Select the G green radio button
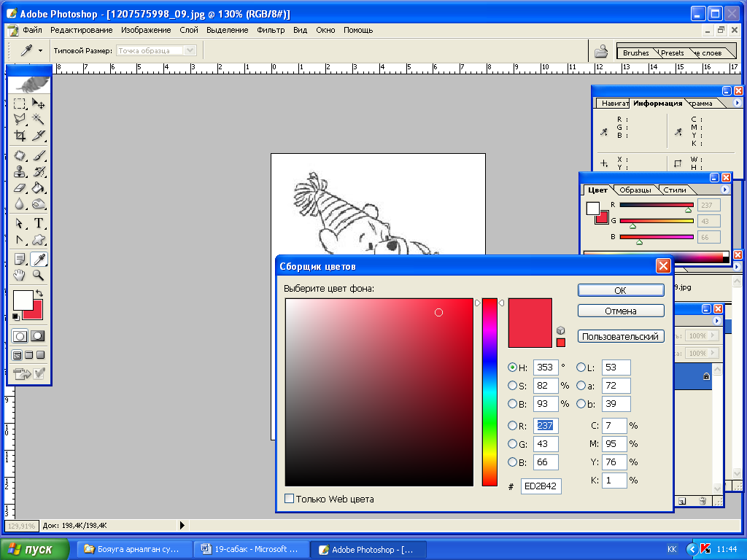The image size is (747, 560). [x=513, y=444]
